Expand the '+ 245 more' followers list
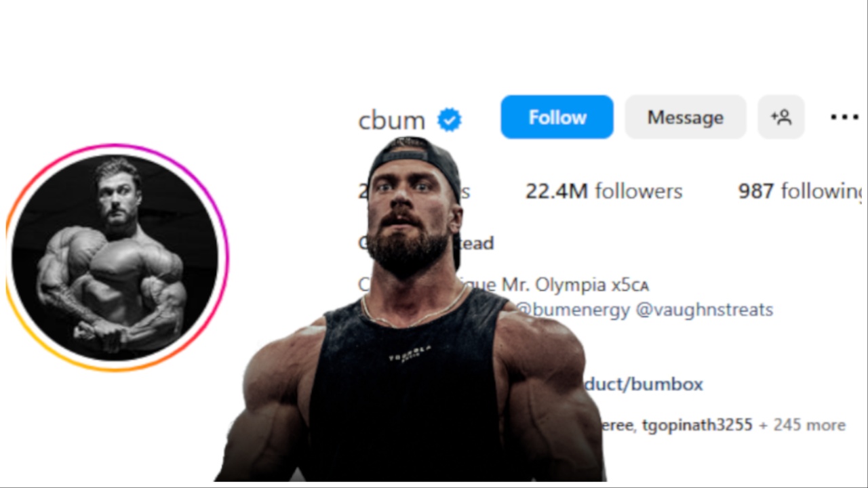 pos(802,425)
